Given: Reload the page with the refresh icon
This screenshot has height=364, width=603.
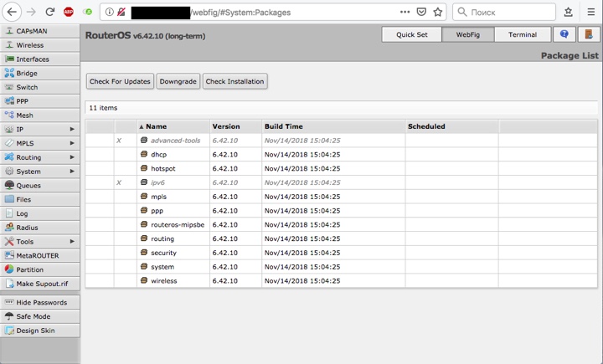Looking at the screenshot, I should point(50,13).
